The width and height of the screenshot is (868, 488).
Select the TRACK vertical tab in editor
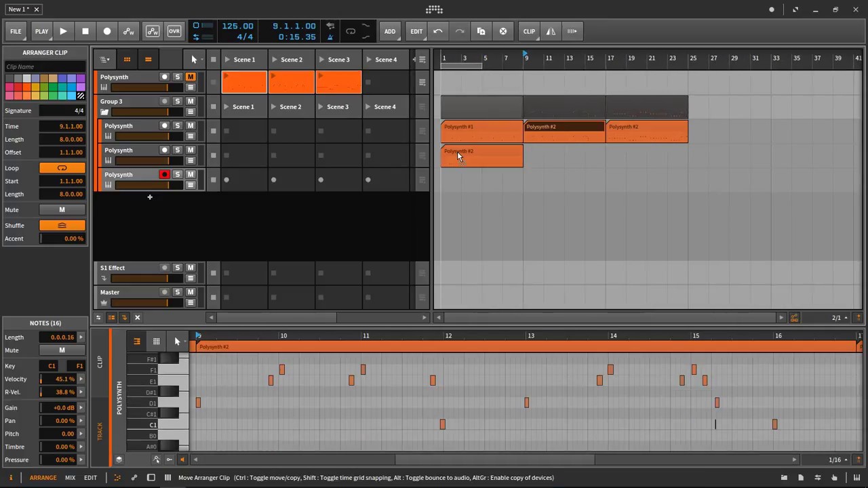click(100, 430)
